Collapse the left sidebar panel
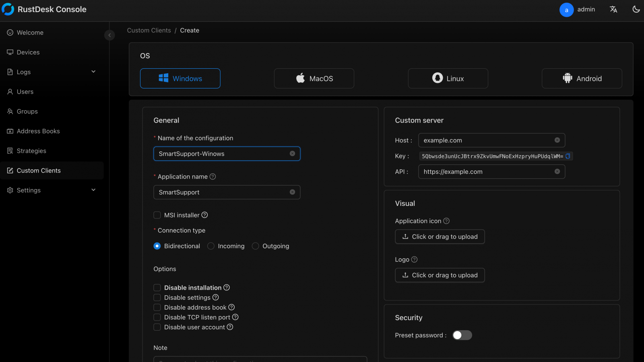Viewport: 644px width, 362px height. pyautogui.click(x=109, y=35)
